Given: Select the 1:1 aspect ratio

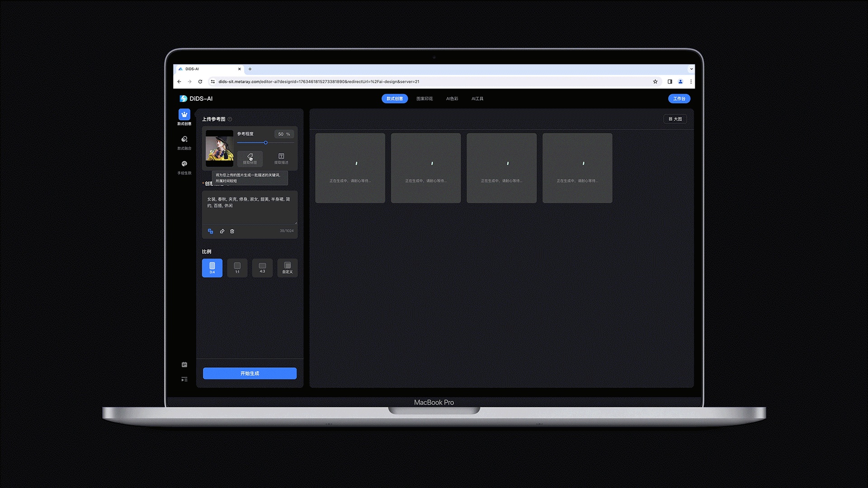Looking at the screenshot, I should [237, 268].
